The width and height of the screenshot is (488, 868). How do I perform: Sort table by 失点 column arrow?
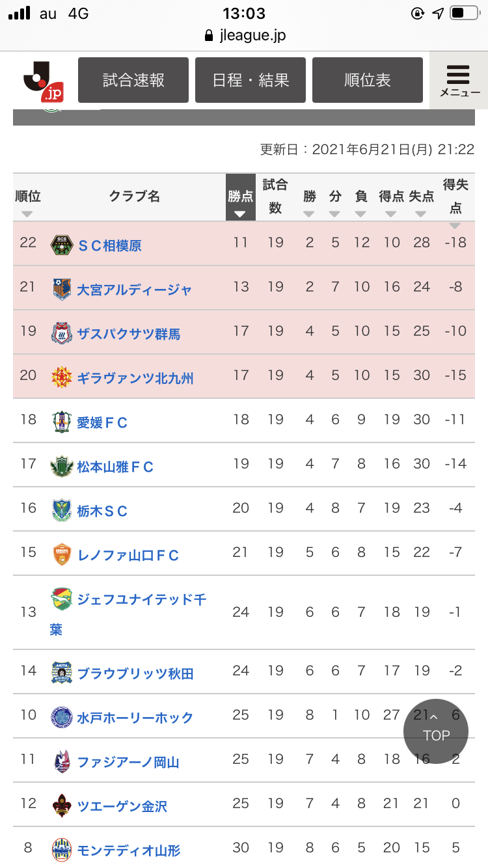click(x=421, y=214)
